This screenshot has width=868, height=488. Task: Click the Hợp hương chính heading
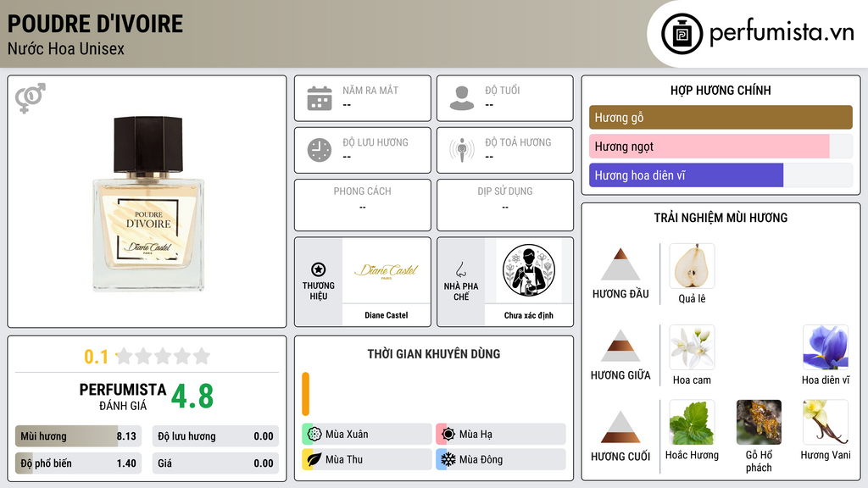point(721,90)
